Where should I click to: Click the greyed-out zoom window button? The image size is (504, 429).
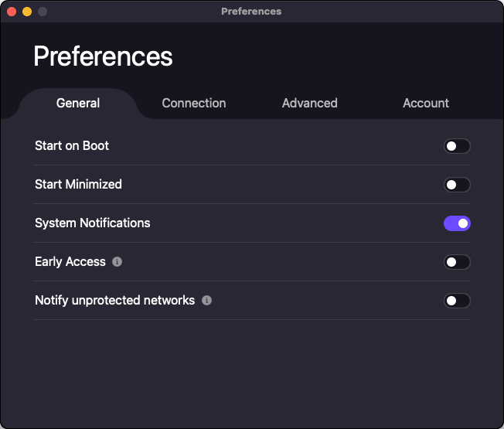(43, 12)
